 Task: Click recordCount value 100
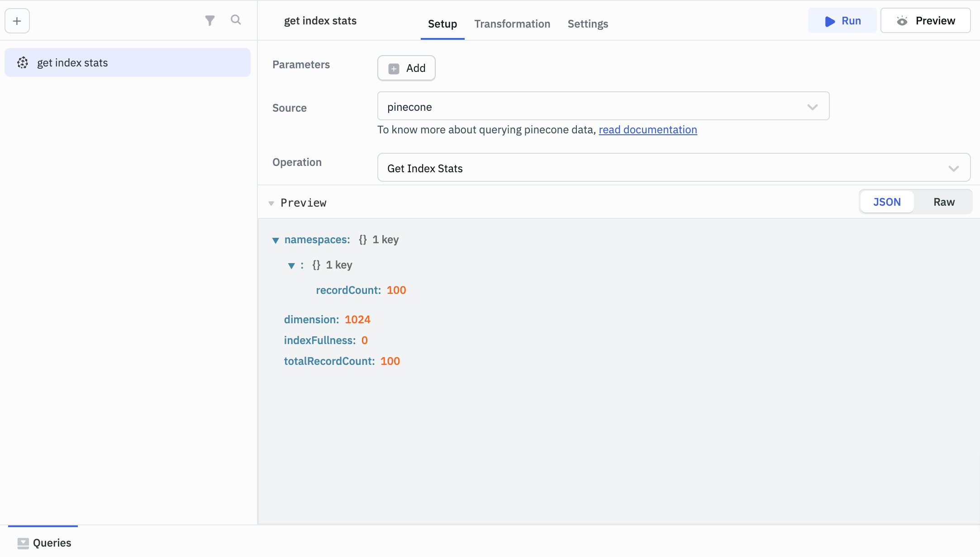[396, 290]
